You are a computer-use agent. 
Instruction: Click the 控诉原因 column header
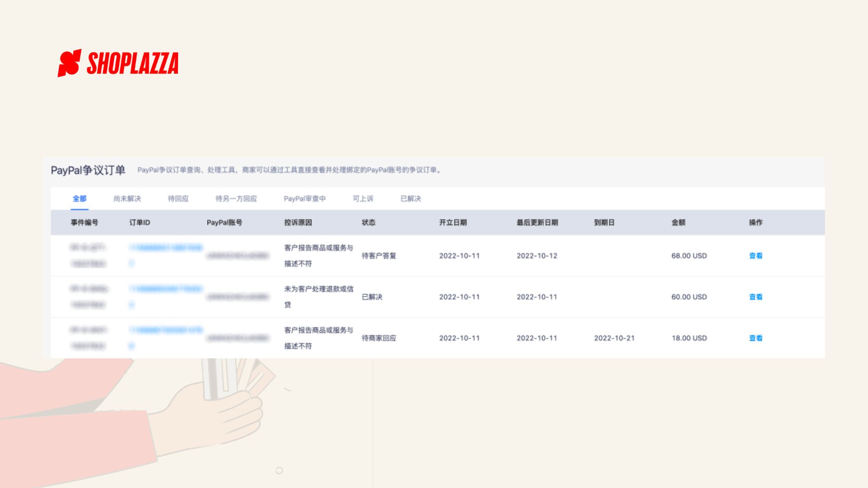coord(298,222)
